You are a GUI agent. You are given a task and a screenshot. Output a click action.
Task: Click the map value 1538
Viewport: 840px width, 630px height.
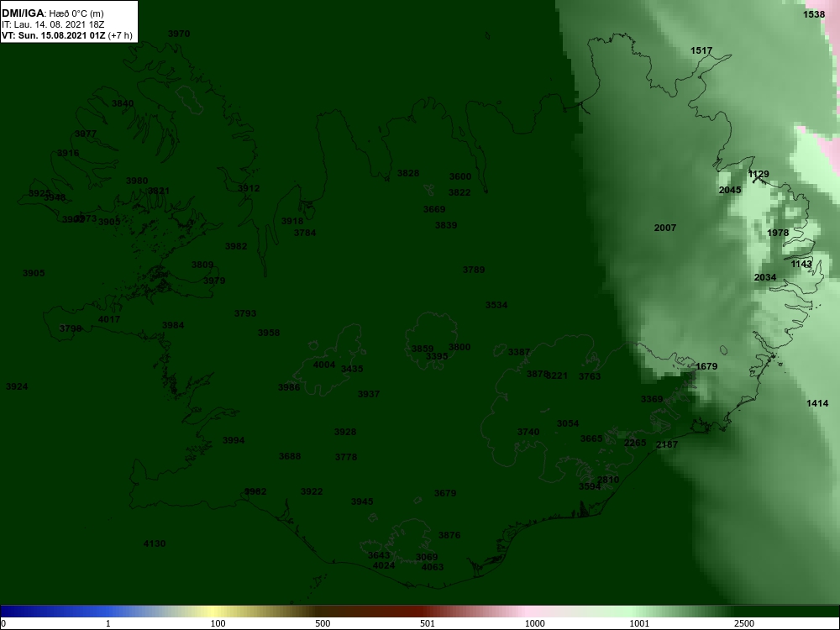pos(814,14)
